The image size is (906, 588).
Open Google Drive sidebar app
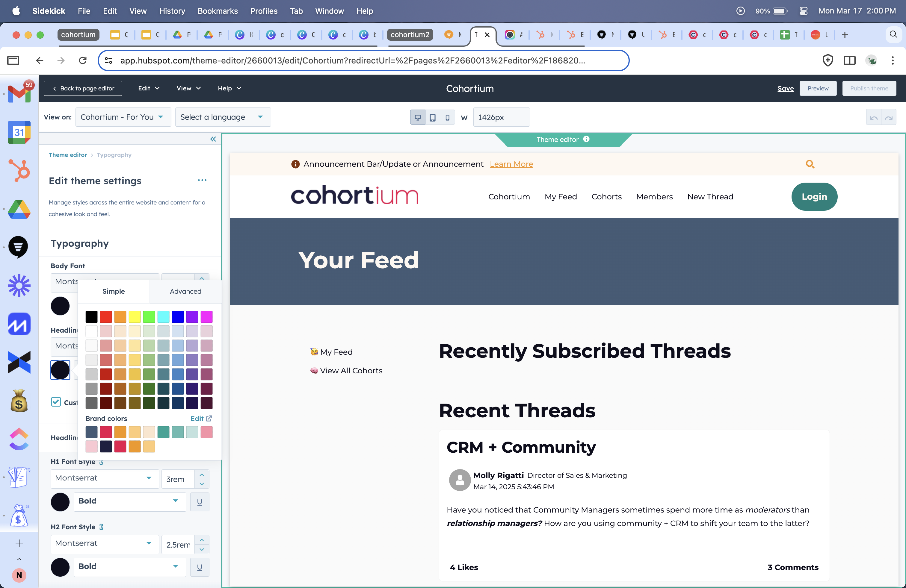coord(19,209)
